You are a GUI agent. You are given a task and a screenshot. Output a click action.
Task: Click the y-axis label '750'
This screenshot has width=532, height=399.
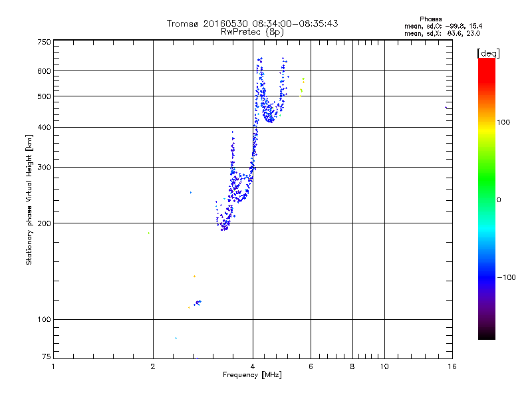(x=44, y=42)
